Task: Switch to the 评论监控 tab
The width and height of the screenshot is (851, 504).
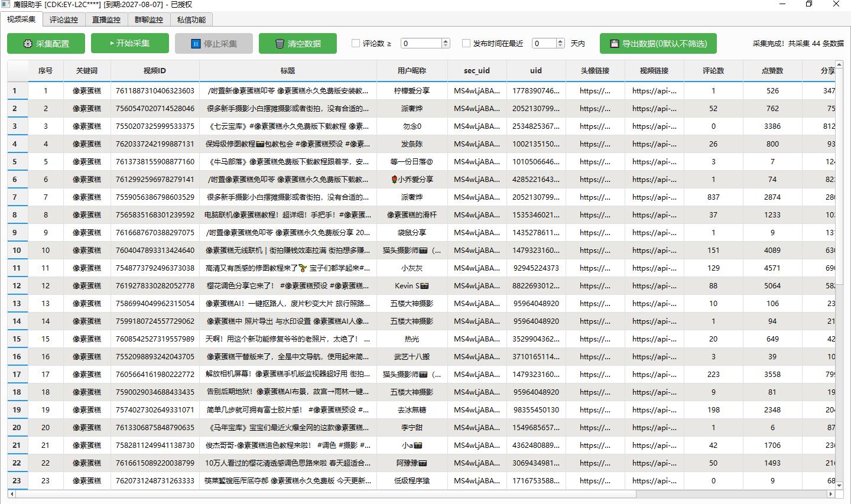Action: (x=64, y=19)
